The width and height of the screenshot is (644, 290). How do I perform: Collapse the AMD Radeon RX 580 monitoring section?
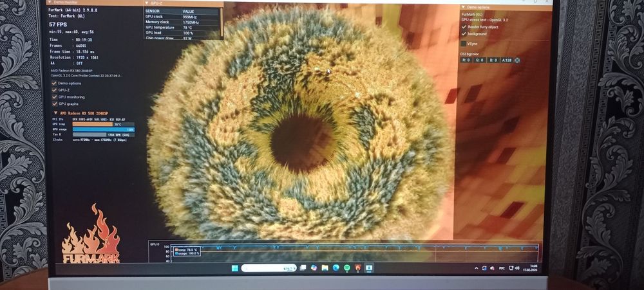[x=56, y=113]
